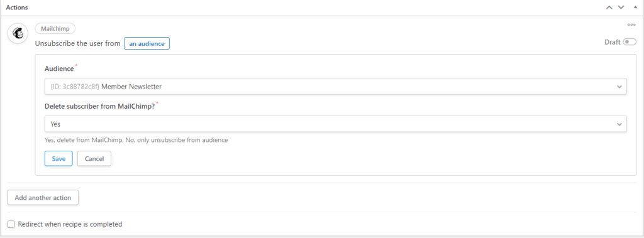
Task: Click the "an audience" token button
Action: click(147, 43)
